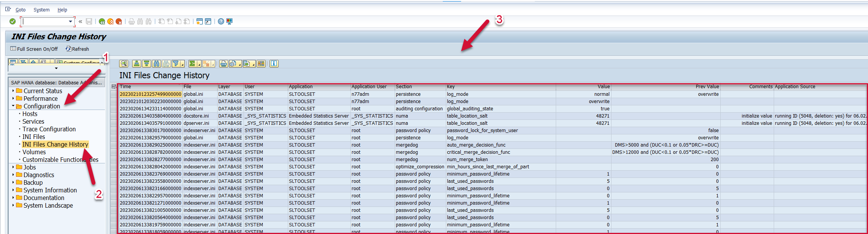Click the Set Filter funnel icon

tap(176, 64)
